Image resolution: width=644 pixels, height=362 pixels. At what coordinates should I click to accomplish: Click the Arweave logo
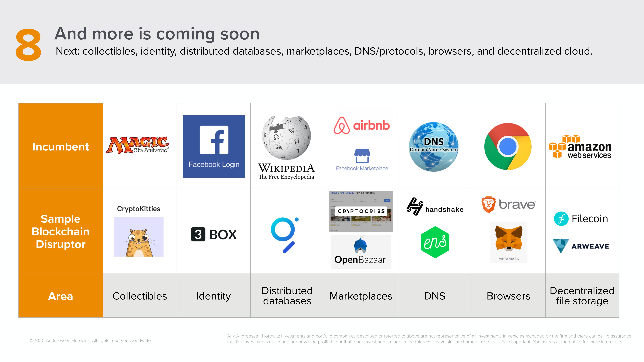coord(580,246)
